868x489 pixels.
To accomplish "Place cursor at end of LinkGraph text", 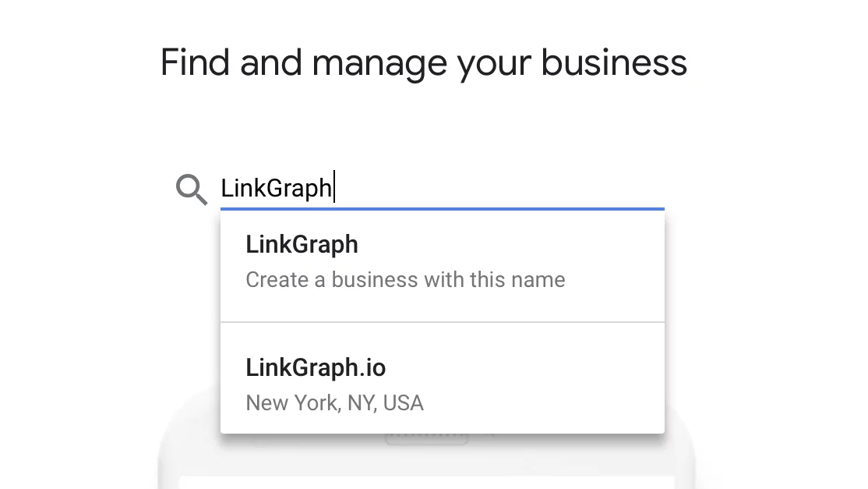I will [x=333, y=188].
